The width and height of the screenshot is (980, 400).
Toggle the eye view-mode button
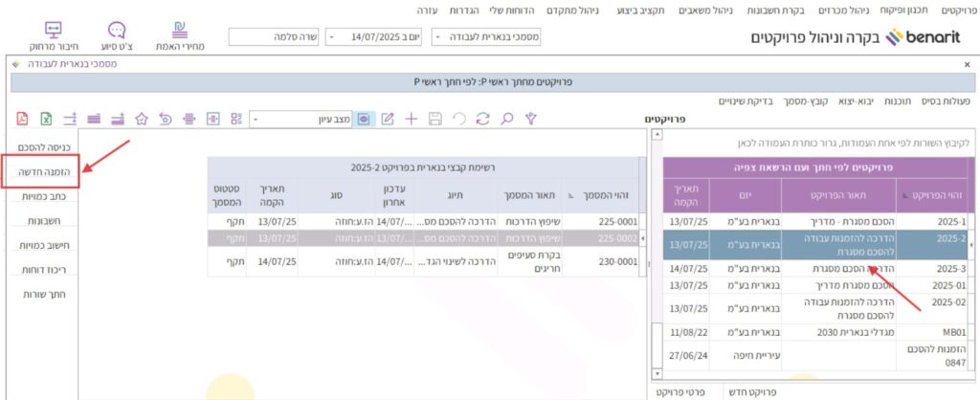pyautogui.click(x=364, y=119)
